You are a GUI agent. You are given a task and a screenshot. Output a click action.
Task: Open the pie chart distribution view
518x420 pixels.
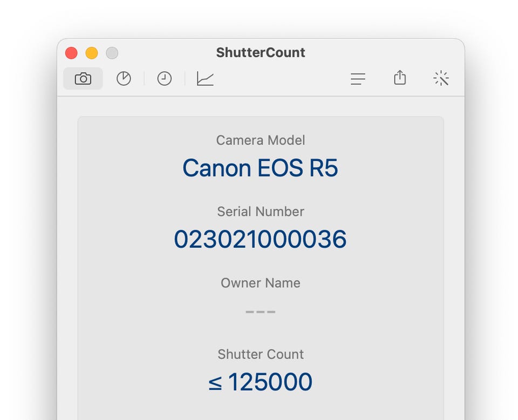[124, 79]
